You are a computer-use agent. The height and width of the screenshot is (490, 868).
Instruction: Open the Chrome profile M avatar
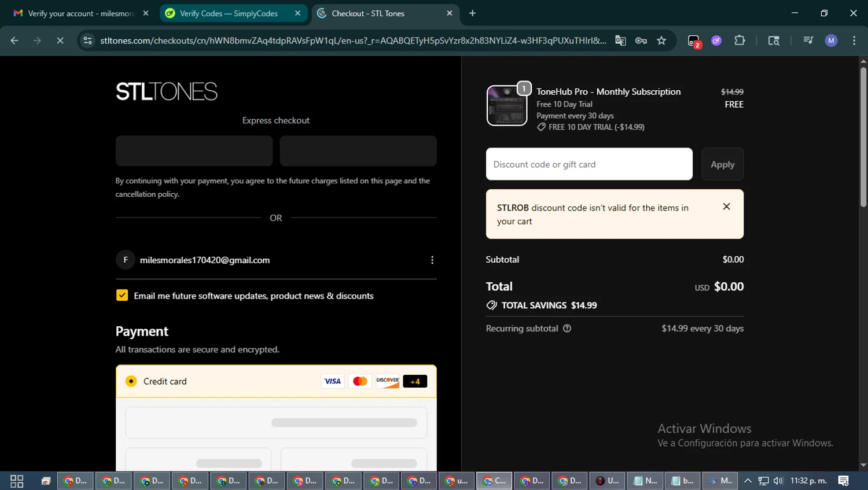pyautogui.click(x=832, y=40)
